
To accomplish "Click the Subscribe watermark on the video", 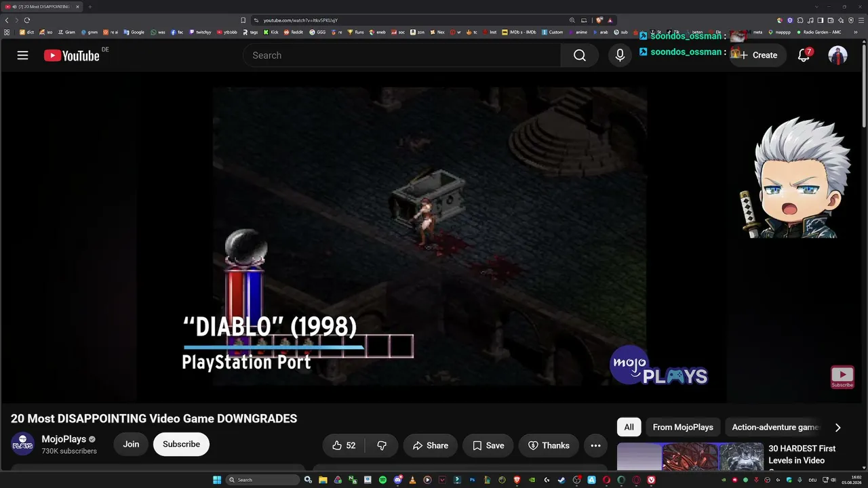I will tap(842, 377).
